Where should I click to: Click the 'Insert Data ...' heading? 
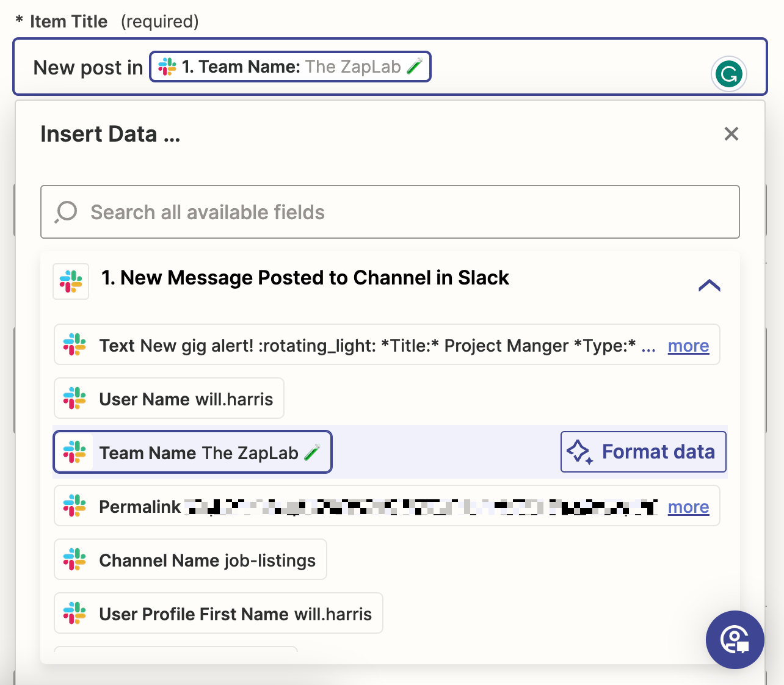(111, 134)
